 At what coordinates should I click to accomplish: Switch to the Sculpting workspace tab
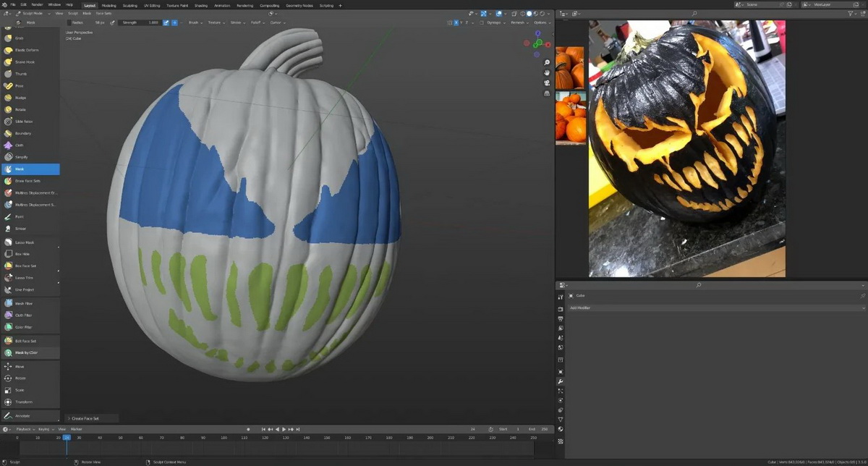coord(129,5)
